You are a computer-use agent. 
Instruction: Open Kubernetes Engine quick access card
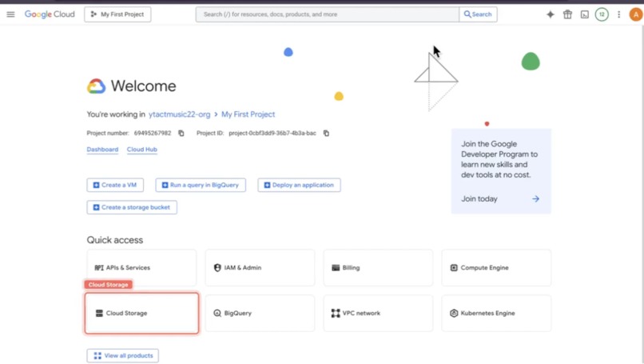(x=496, y=313)
